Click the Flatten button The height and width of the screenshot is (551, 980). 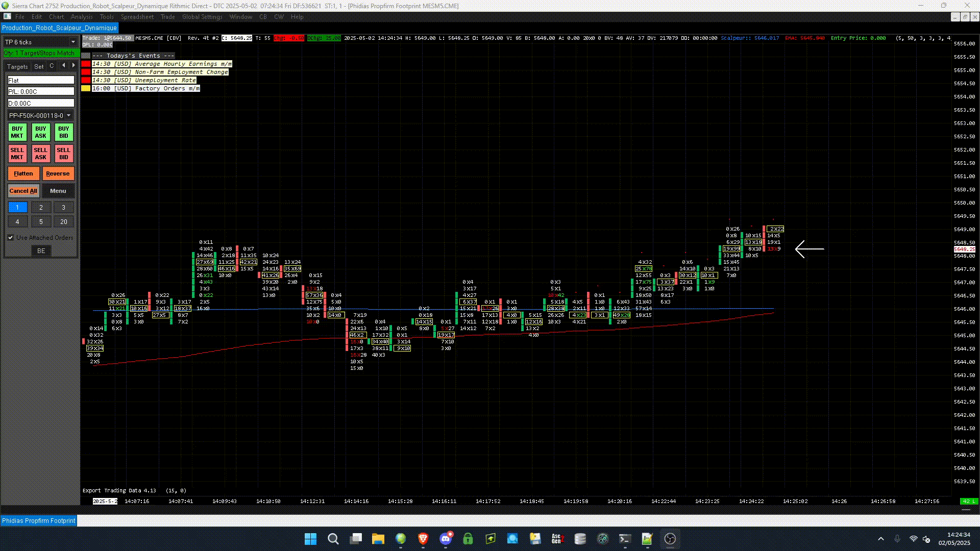click(23, 173)
